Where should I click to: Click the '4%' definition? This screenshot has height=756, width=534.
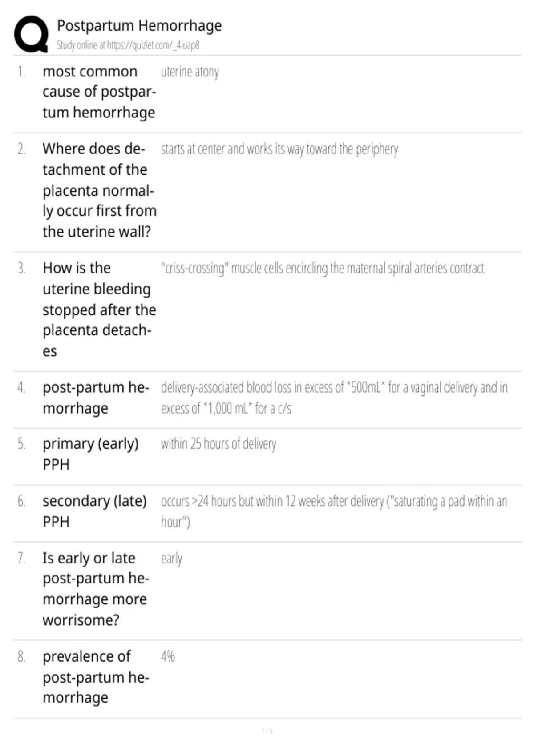(x=168, y=656)
